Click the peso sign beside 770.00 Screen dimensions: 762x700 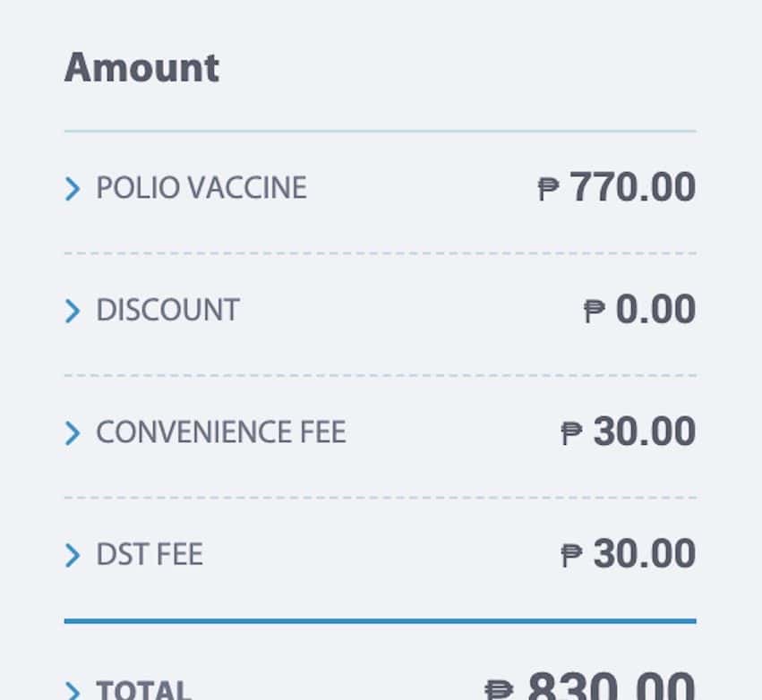pyautogui.click(x=548, y=189)
